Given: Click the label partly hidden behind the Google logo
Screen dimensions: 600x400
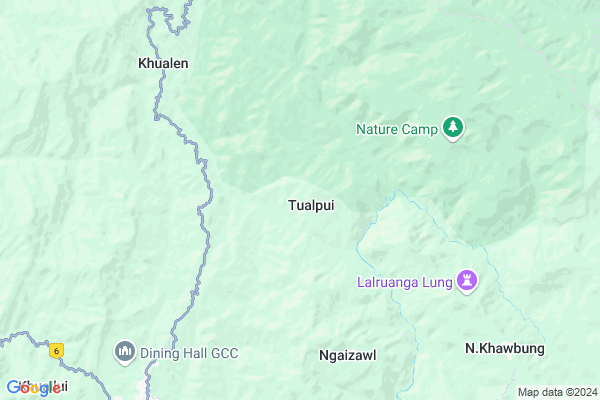Looking at the screenshot, I should 44,386.
